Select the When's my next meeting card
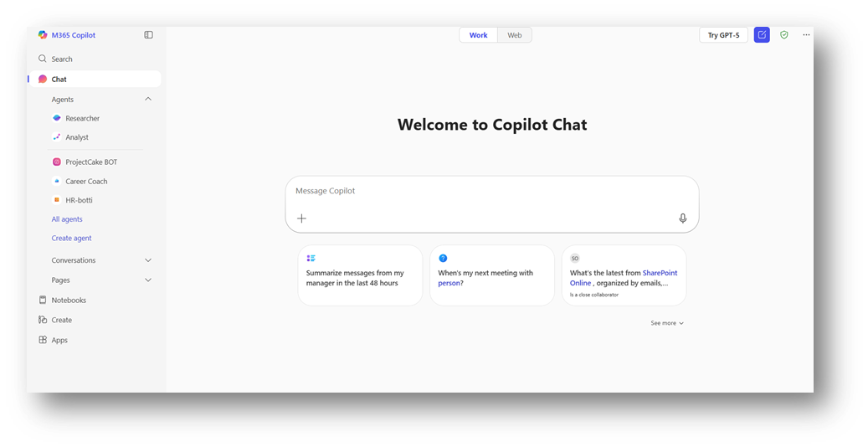This screenshot has width=868, height=447. [492, 275]
